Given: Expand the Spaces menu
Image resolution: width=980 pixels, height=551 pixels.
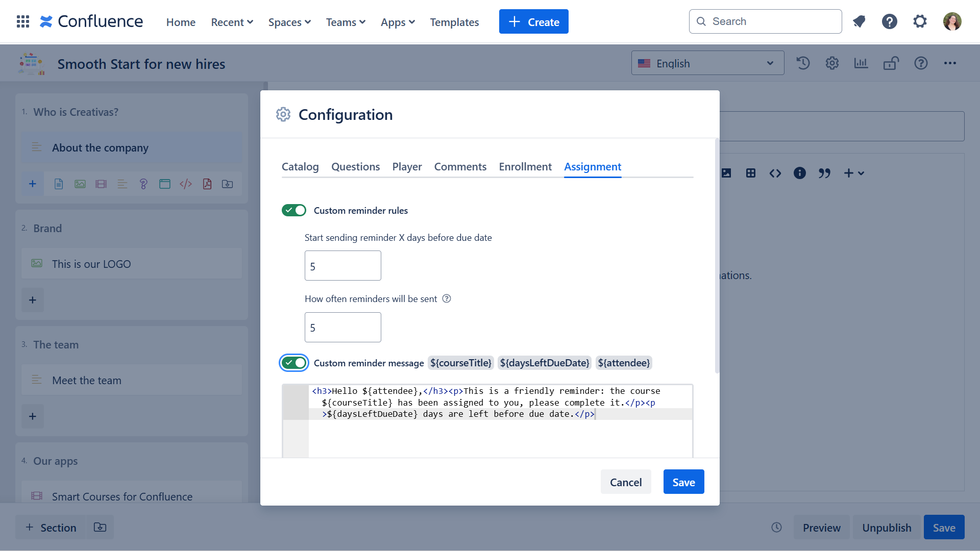Looking at the screenshot, I should (x=289, y=22).
